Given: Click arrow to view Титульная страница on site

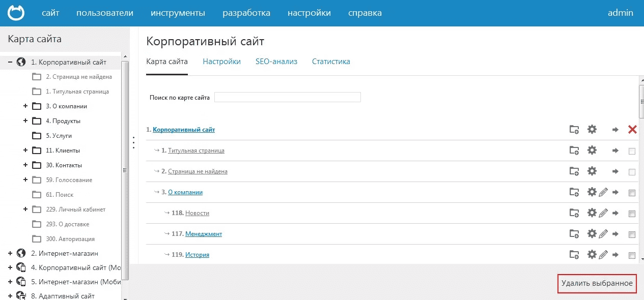Looking at the screenshot, I should click(x=615, y=150).
